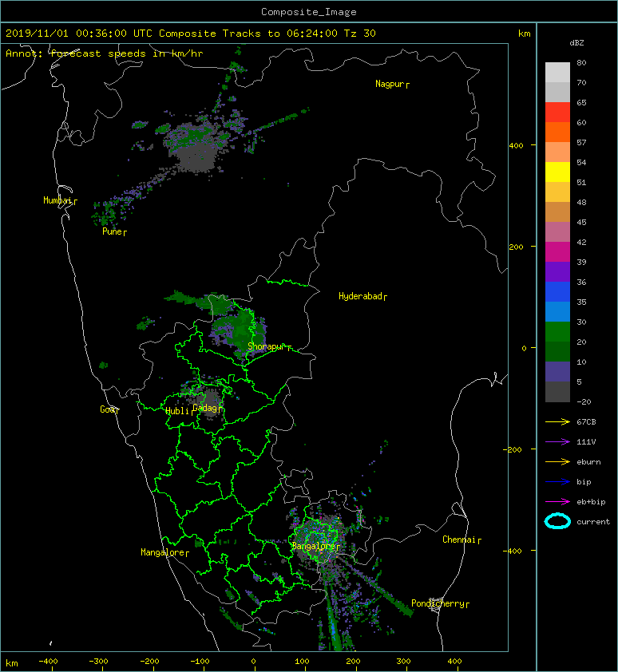Click the Composite_Image title text
This screenshot has height=672, width=618.
click(309, 12)
